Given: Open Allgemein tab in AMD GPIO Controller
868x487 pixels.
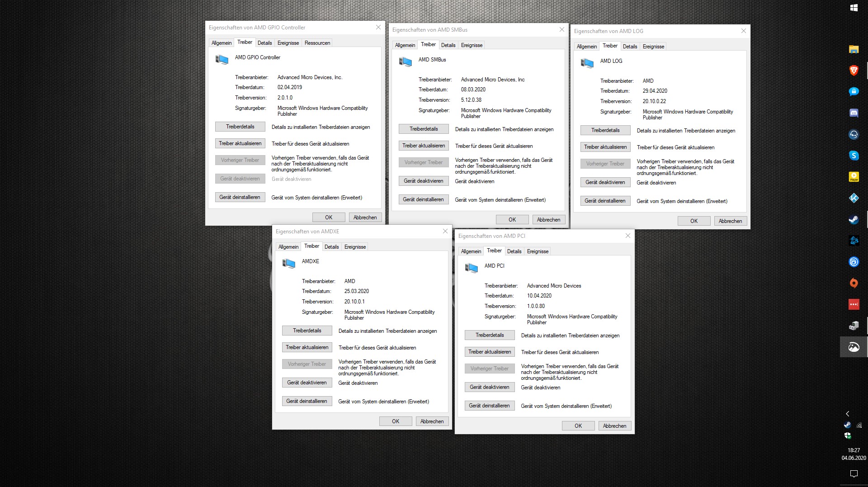Looking at the screenshot, I should [x=222, y=43].
